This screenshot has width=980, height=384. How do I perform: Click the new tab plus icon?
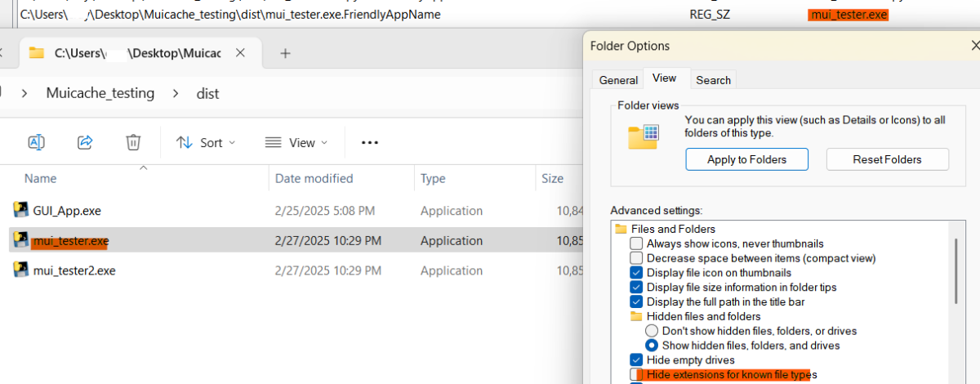(285, 53)
